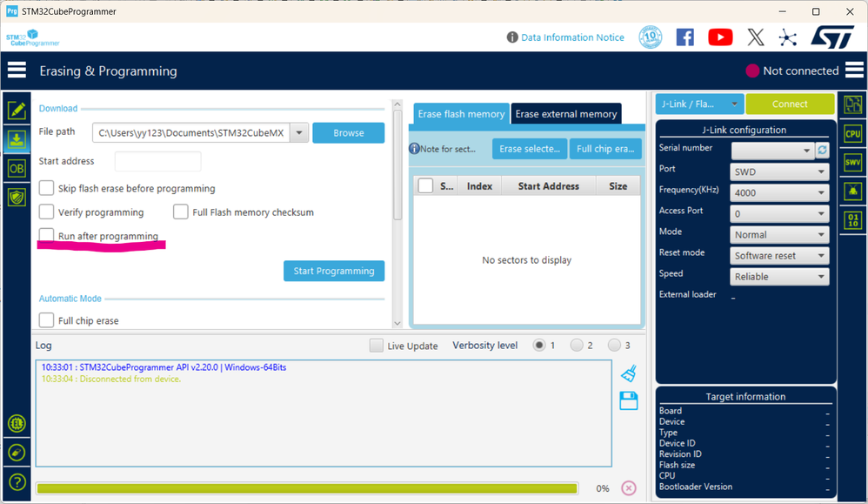
Task: Click the green Connect button
Action: [x=790, y=104]
